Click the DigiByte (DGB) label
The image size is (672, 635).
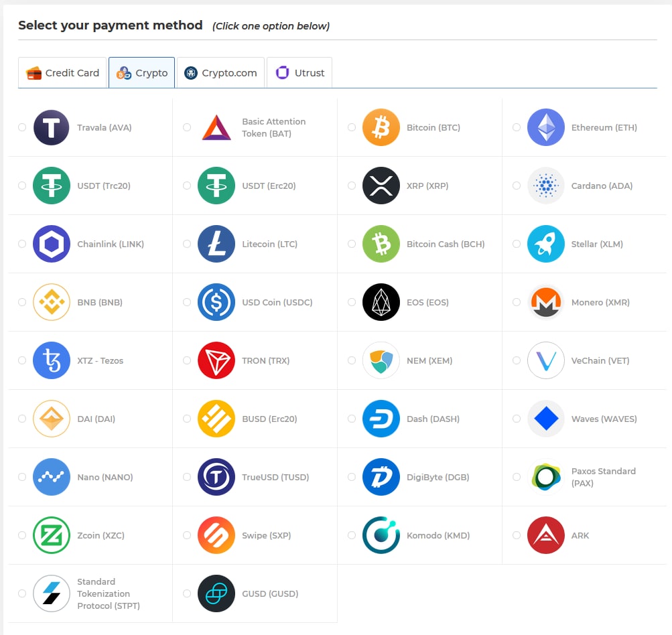(x=438, y=478)
